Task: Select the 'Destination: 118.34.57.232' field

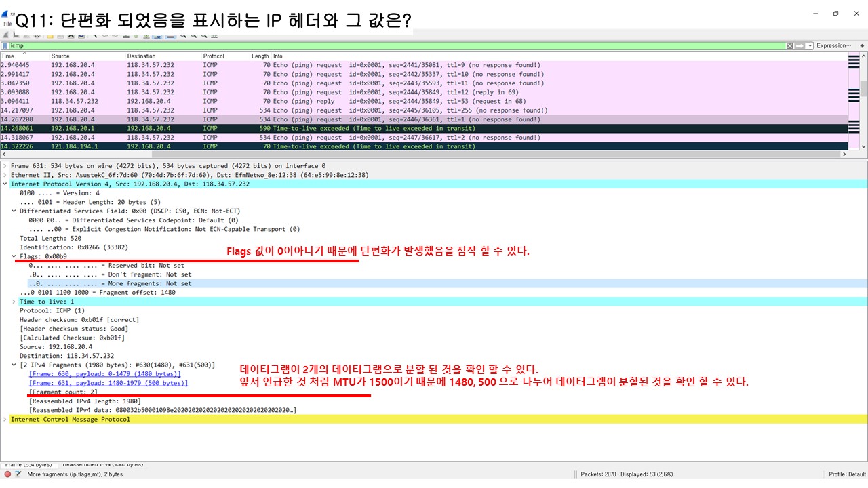Action: (66, 356)
